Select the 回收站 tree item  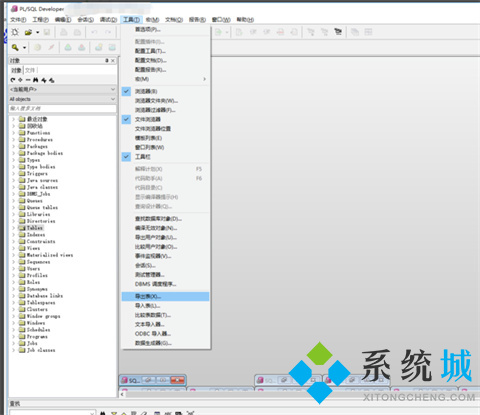[35, 126]
